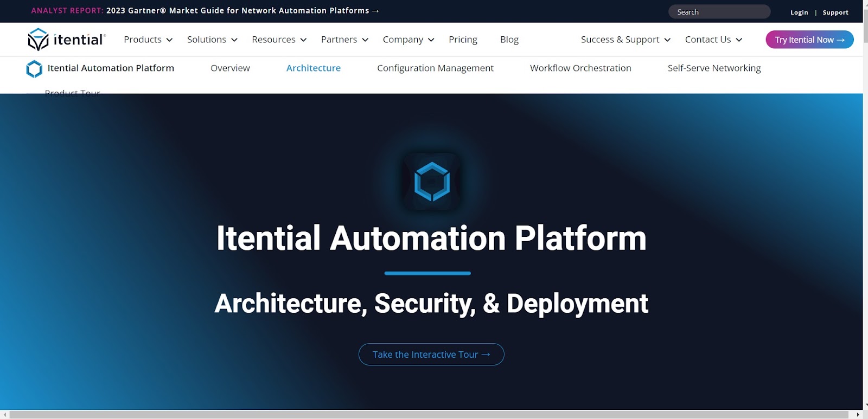Click the Company menu label
The height and width of the screenshot is (419, 868).
coord(403,40)
